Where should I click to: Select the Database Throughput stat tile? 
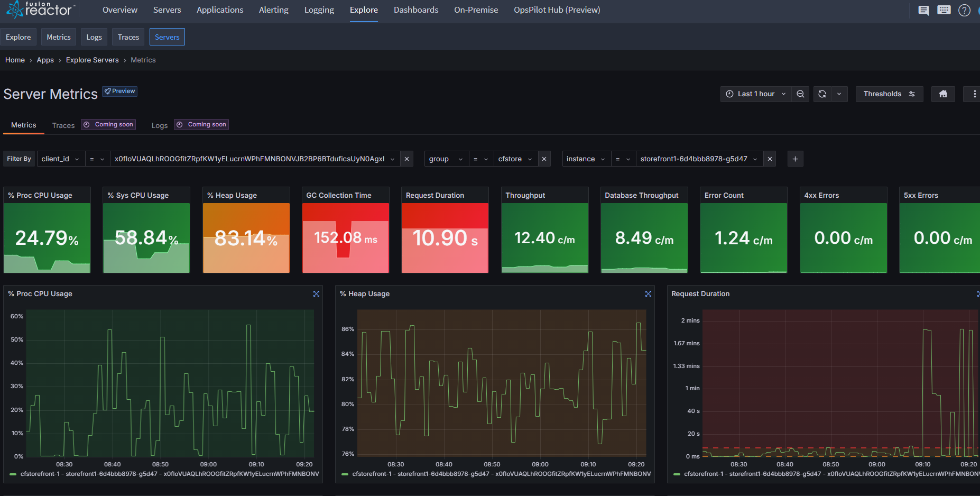click(x=644, y=230)
